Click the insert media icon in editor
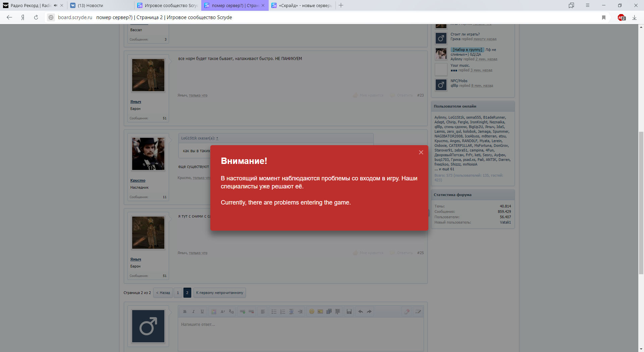 tap(329, 312)
